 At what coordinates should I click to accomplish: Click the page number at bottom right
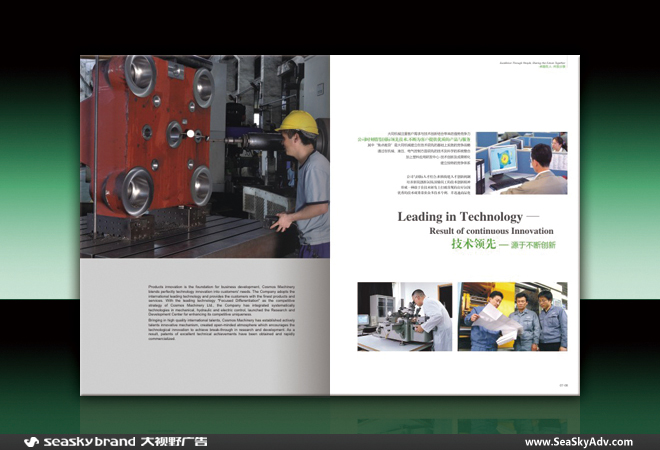(562, 383)
